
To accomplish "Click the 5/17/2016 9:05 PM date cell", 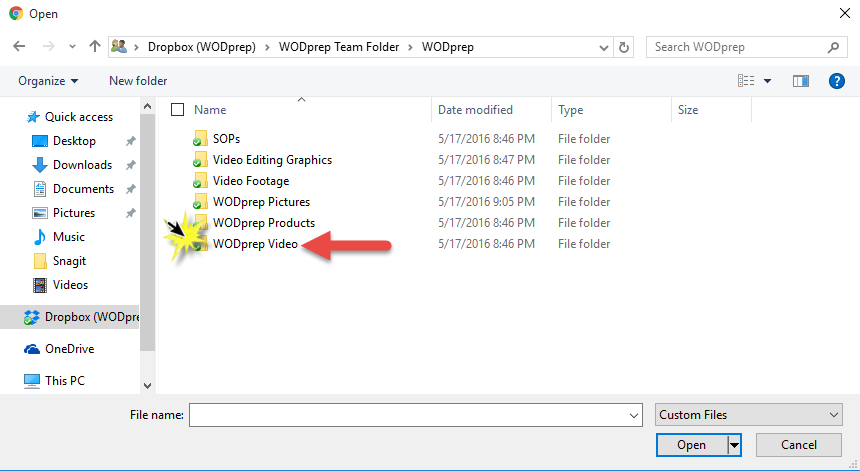I will [486, 202].
